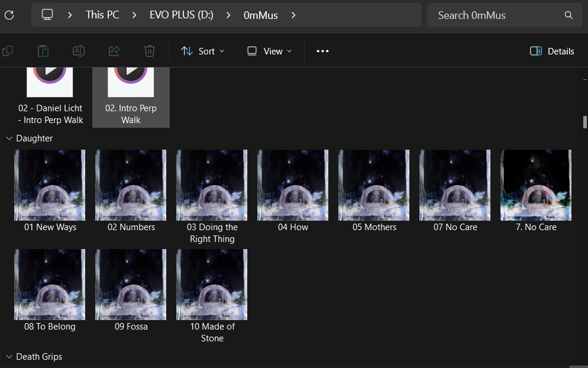Click the computer monitor icon in address bar
The width and height of the screenshot is (588, 368).
47,15
